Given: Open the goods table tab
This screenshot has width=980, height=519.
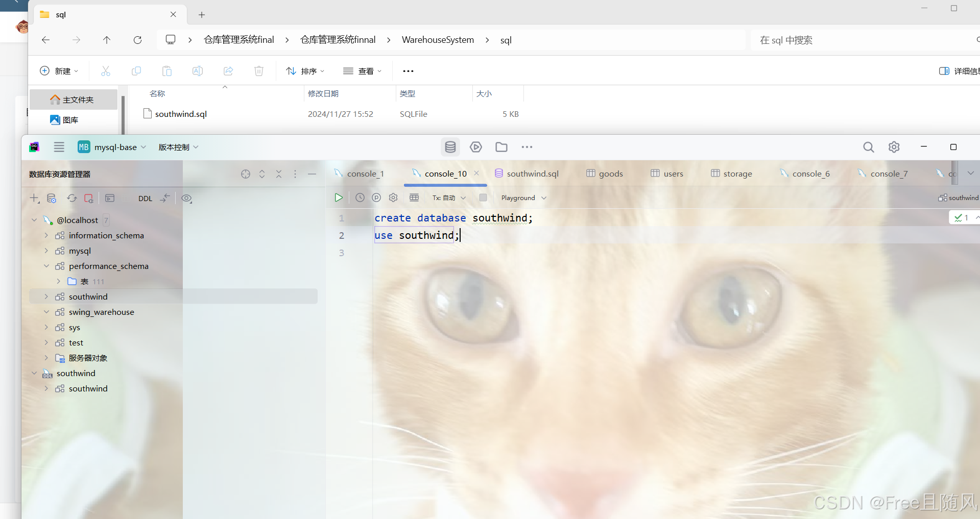Looking at the screenshot, I should coord(605,174).
